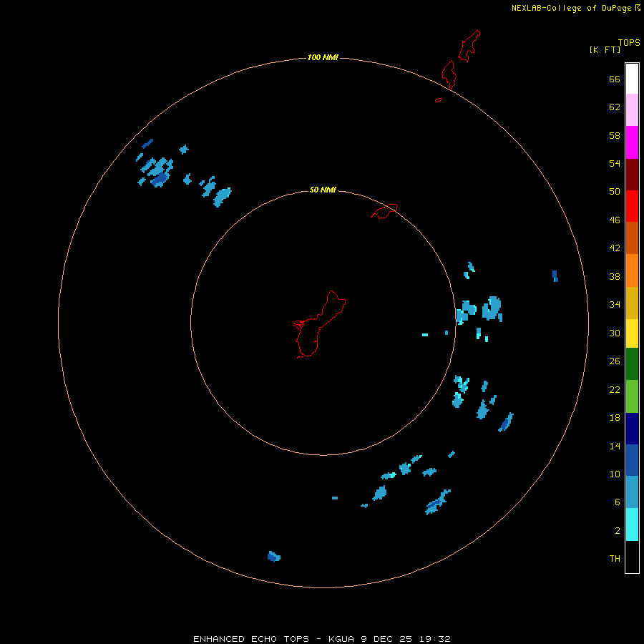Select the dark orange legend swatch

point(632,238)
